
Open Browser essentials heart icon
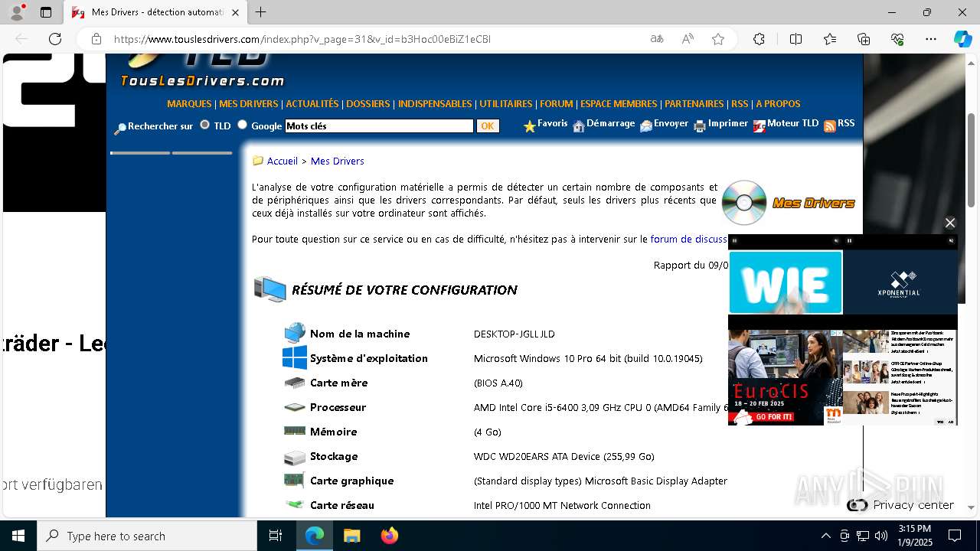pyautogui.click(x=897, y=39)
